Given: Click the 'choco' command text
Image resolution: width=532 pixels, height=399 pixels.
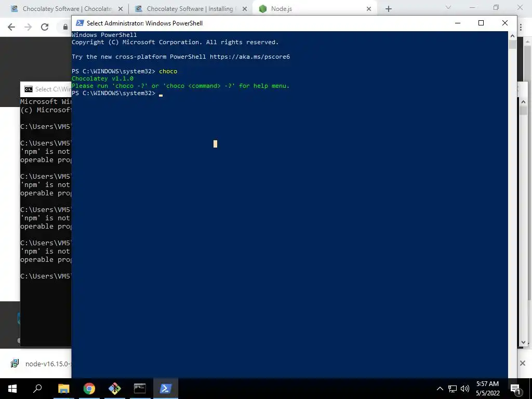Looking at the screenshot, I should pyautogui.click(x=168, y=71).
